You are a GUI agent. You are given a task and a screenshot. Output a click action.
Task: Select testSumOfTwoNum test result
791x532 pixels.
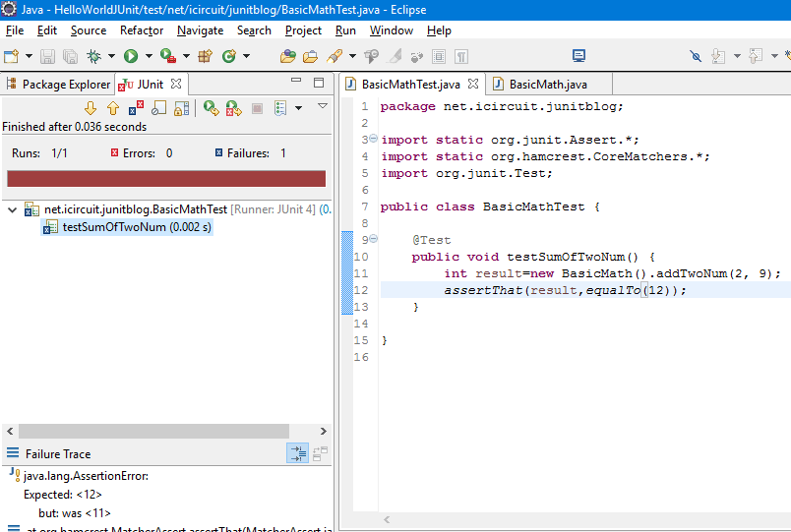click(x=127, y=227)
